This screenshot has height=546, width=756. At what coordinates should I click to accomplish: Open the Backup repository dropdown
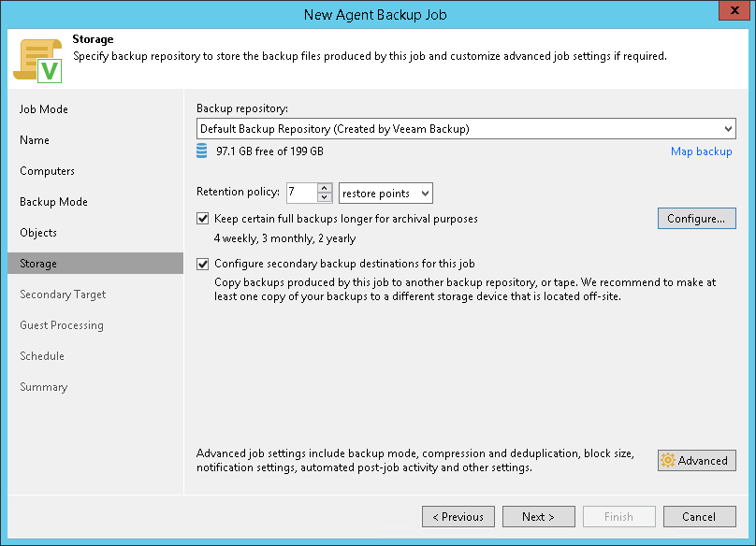tap(728, 129)
